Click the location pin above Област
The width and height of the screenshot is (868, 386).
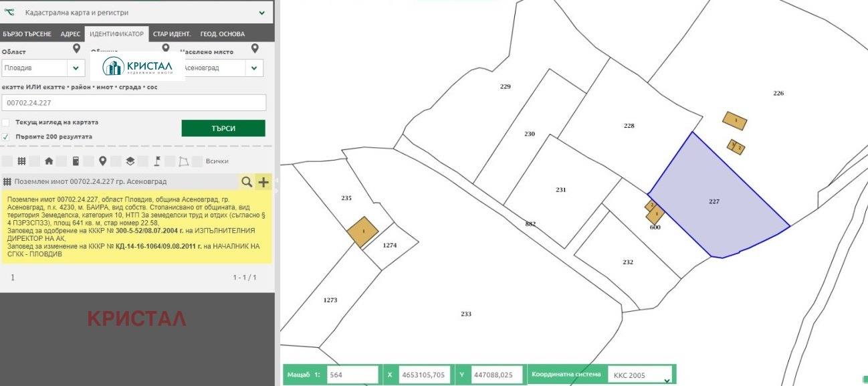(x=77, y=49)
